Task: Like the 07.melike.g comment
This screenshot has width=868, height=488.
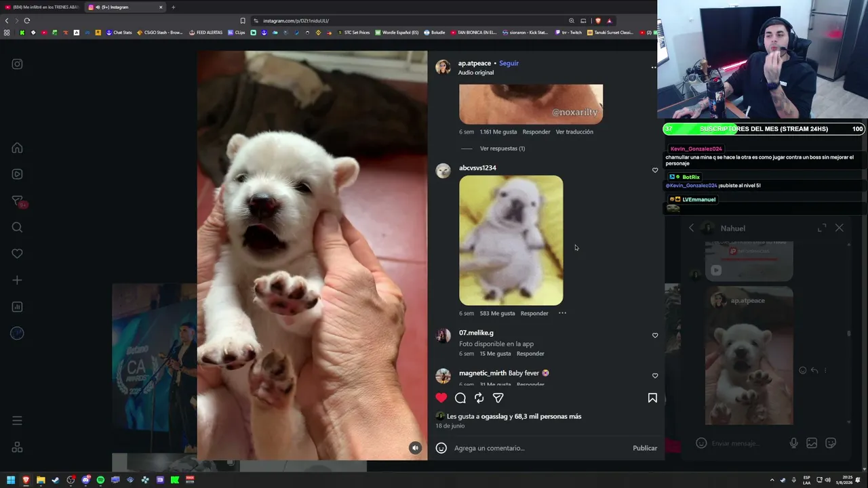Action: click(655, 335)
